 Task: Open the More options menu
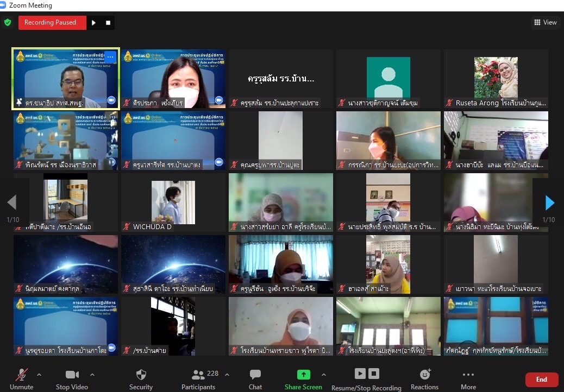468,375
